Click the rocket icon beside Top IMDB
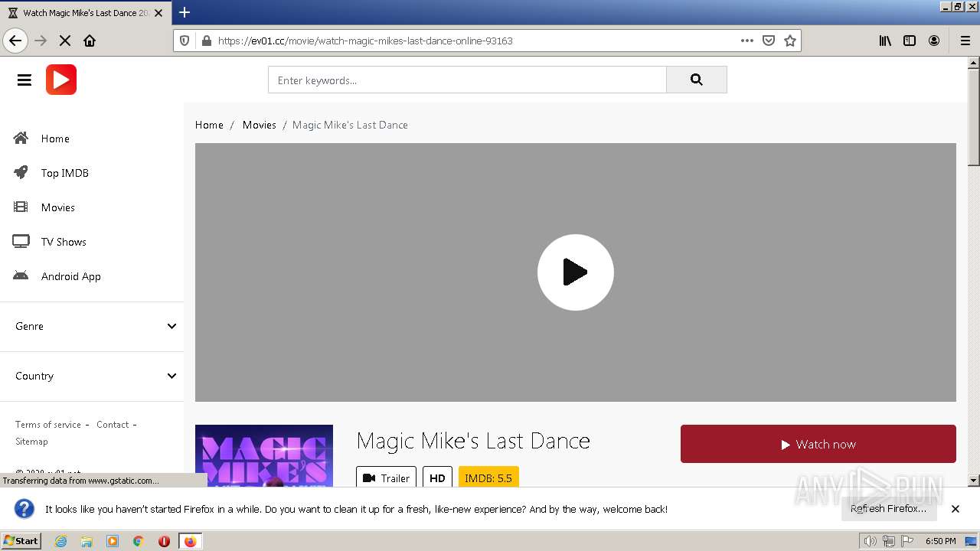 [x=21, y=172]
